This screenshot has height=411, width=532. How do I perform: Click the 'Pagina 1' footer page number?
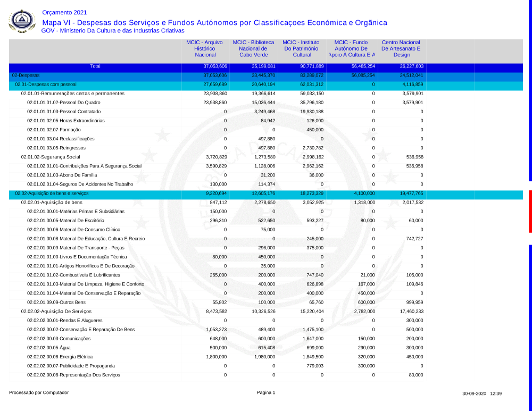(266, 393)
